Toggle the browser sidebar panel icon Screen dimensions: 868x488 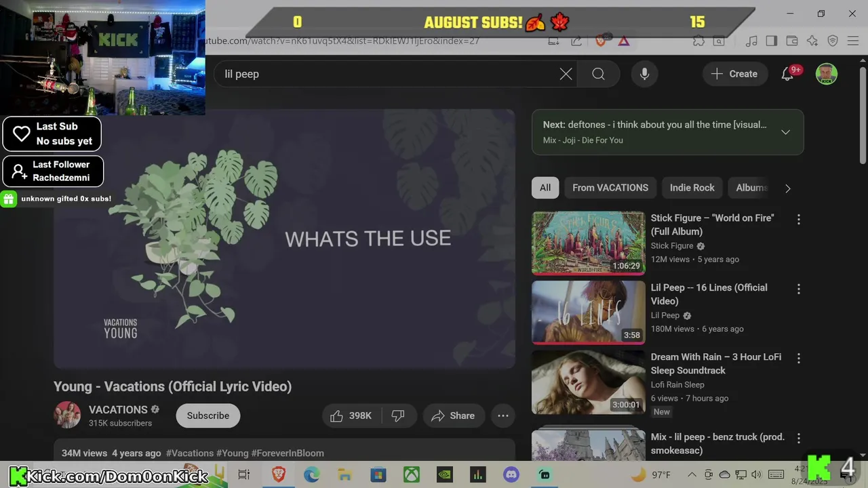(771, 41)
